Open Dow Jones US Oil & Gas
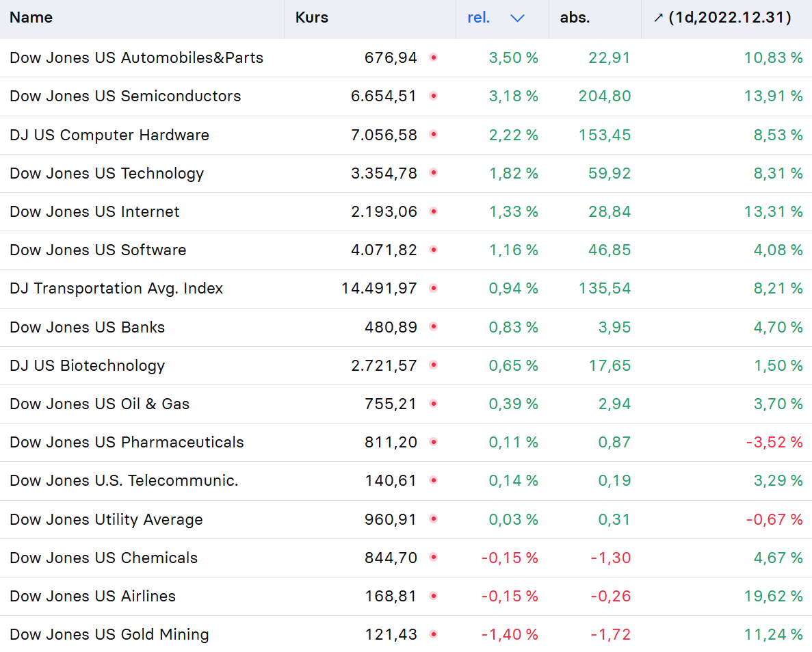 point(99,404)
